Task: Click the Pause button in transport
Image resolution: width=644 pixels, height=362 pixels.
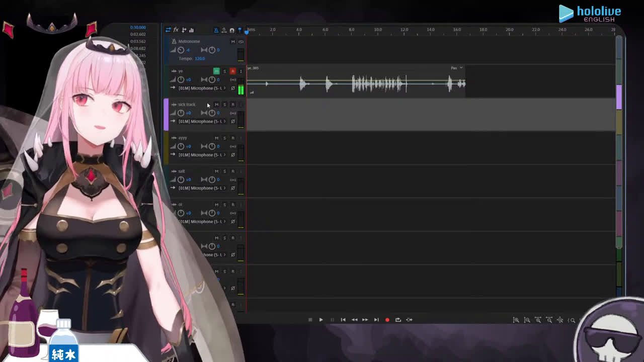Action: [x=332, y=320]
